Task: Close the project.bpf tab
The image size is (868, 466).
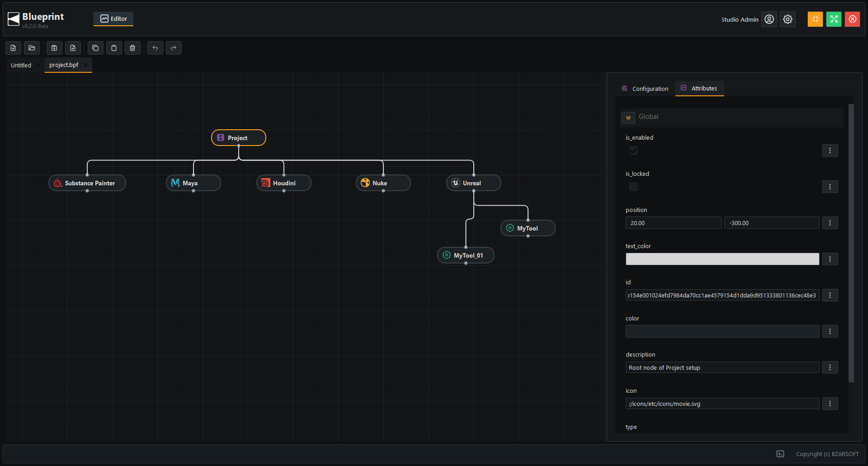Action: (x=86, y=65)
